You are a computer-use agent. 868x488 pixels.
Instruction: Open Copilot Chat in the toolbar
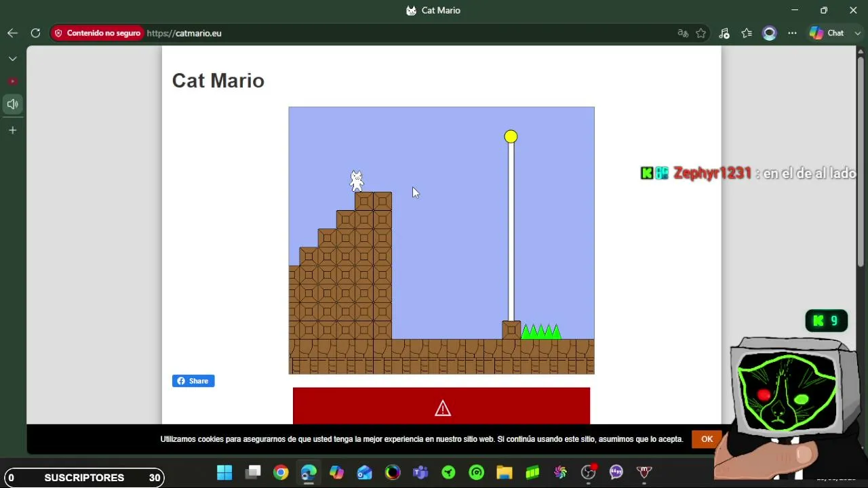(x=827, y=33)
